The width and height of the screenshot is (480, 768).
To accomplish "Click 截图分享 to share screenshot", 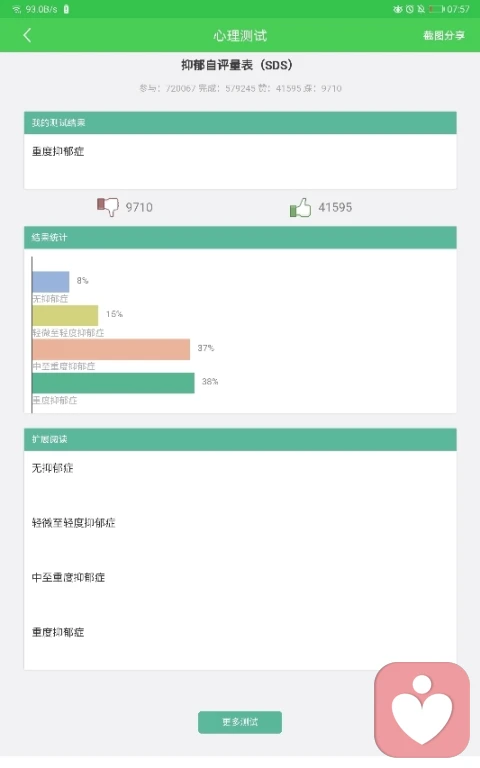I will click(x=444, y=35).
